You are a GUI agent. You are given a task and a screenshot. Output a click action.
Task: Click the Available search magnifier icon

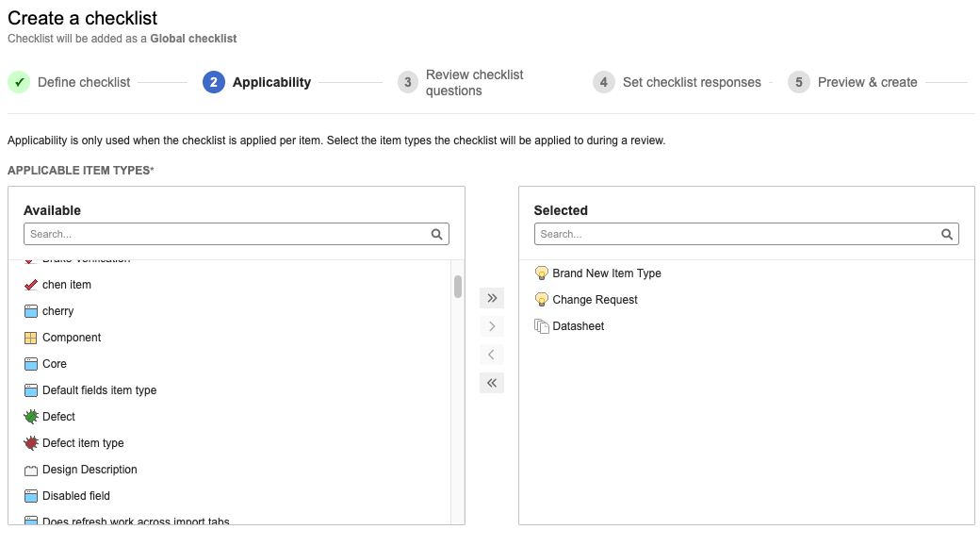[437, 234]
